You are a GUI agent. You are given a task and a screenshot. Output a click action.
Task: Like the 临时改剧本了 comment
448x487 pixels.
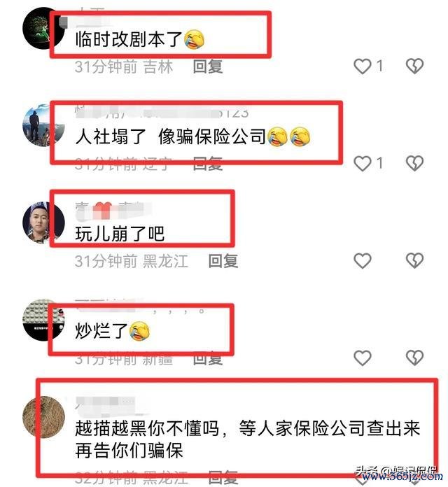363,66
